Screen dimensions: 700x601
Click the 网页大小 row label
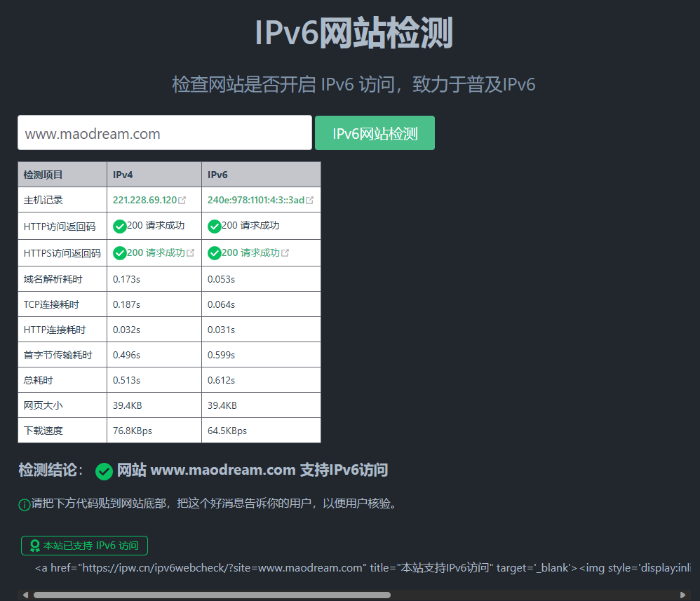(x=43, y=405)
